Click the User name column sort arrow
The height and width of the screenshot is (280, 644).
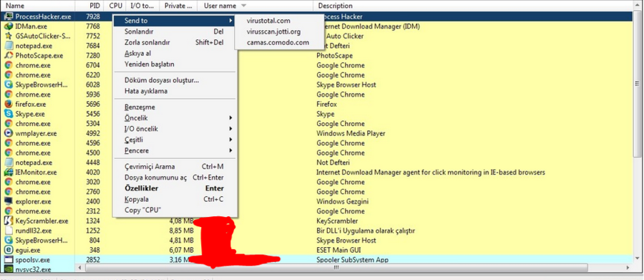tap(243, 6)
